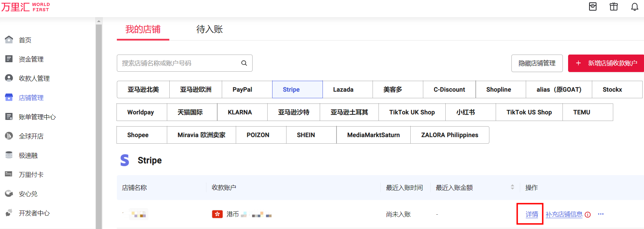Image resolution: width=644 pixels, height=229 pixels.
Task: Sort by 最近入账金额 column arrows
Action: coord(512,187)
